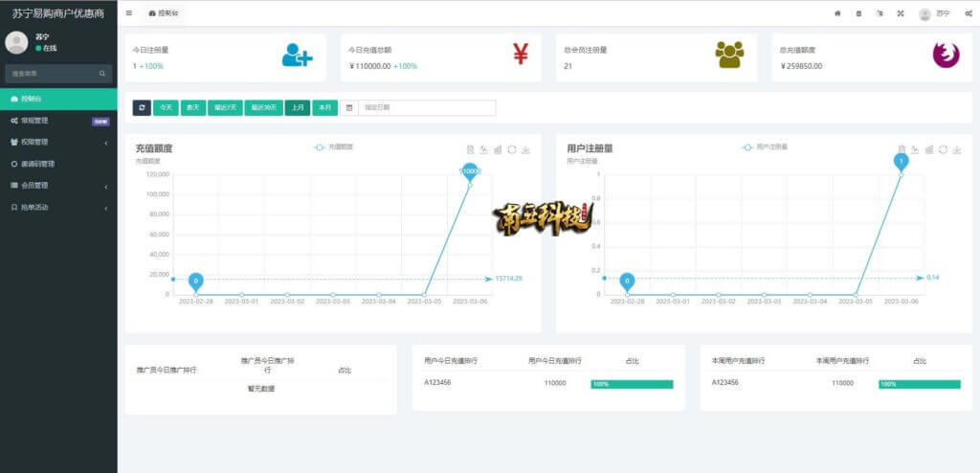Screen dimensions: 980x473
Task: Toggle the 充值额度 legend series
Action: click(333, 147)
